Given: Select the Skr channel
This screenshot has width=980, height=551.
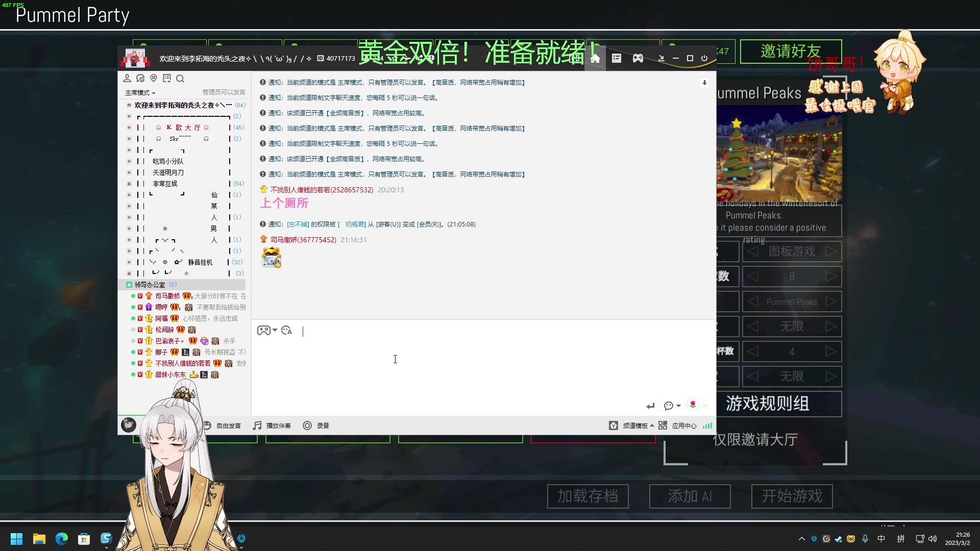Looking at the screenshot, I should [181, 139].
